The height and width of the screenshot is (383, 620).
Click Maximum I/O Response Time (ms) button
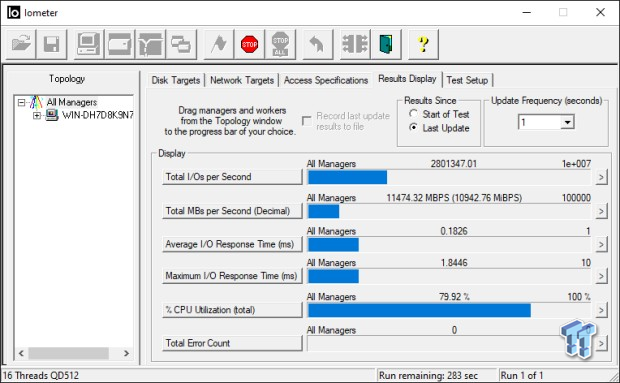[232, 276]
